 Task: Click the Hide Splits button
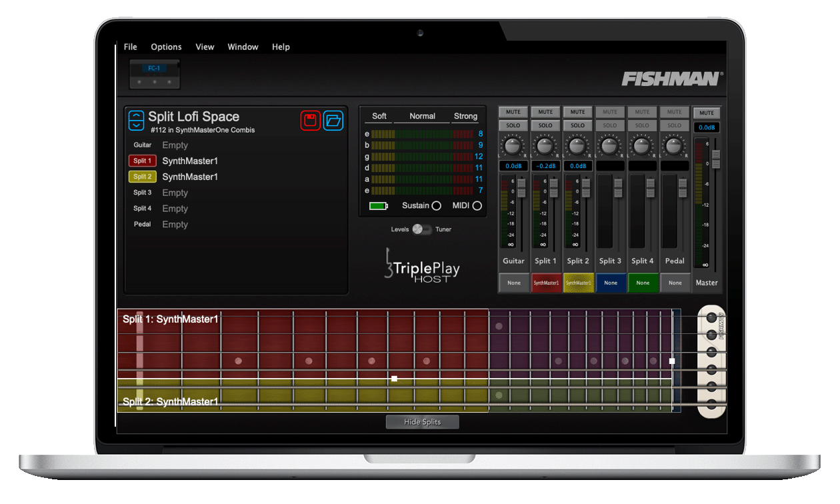point(422,421)
